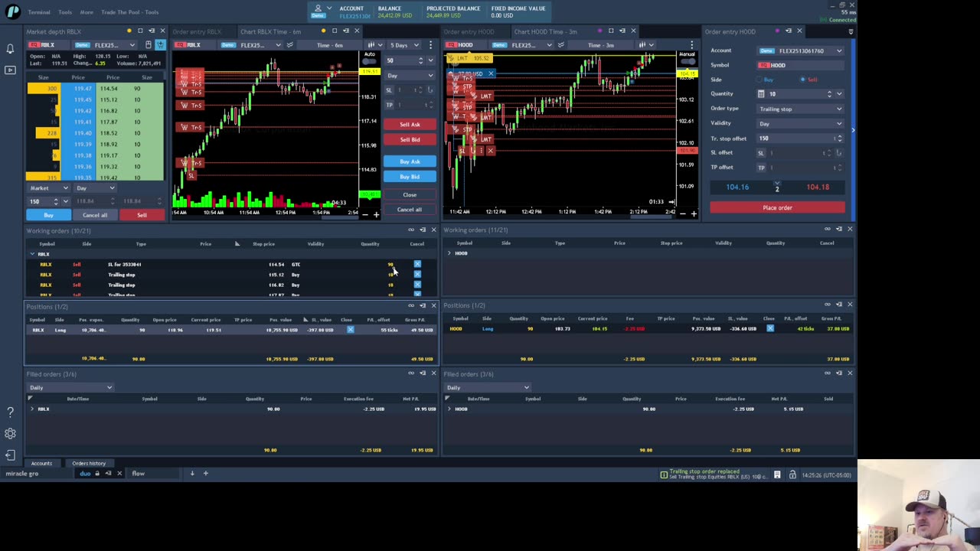980x551 pixels.
Task: Open the settings gear in the left sidebar
Action: pos(10,434)
